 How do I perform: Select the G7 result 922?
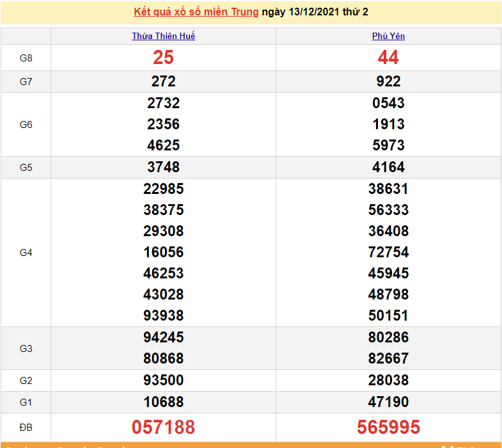point(388,81)
